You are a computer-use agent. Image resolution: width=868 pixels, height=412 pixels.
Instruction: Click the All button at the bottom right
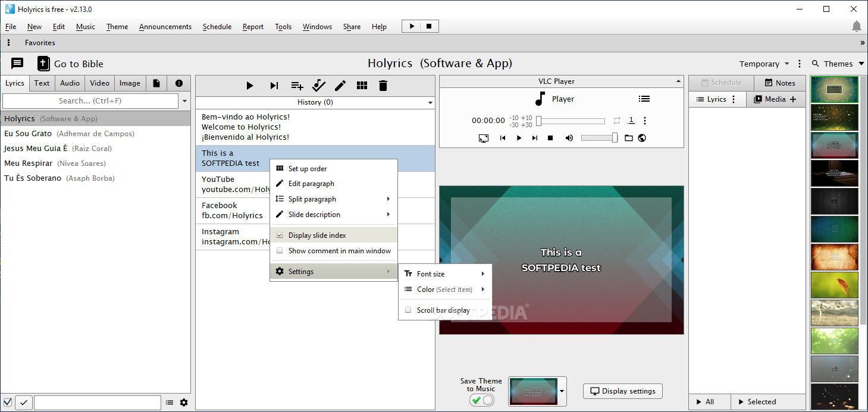pos(710,402)
